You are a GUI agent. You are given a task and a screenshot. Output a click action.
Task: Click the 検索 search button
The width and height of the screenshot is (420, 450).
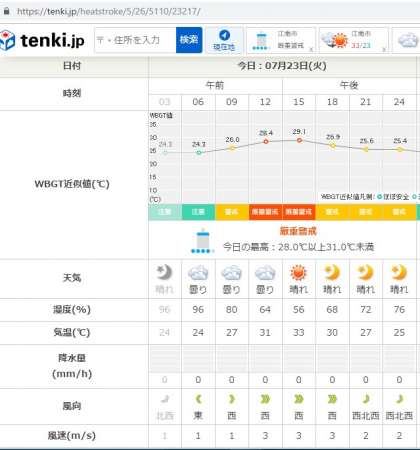click(189, 40)
